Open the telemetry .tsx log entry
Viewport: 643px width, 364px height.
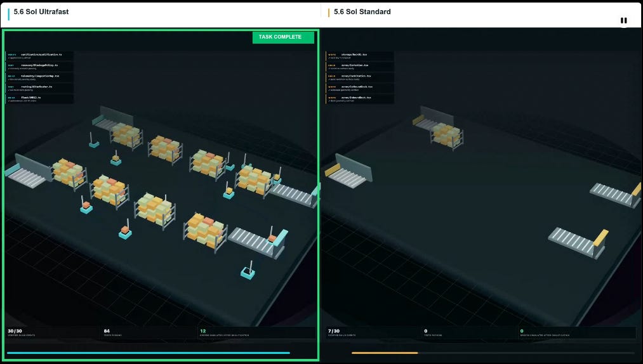coord(40,77)
